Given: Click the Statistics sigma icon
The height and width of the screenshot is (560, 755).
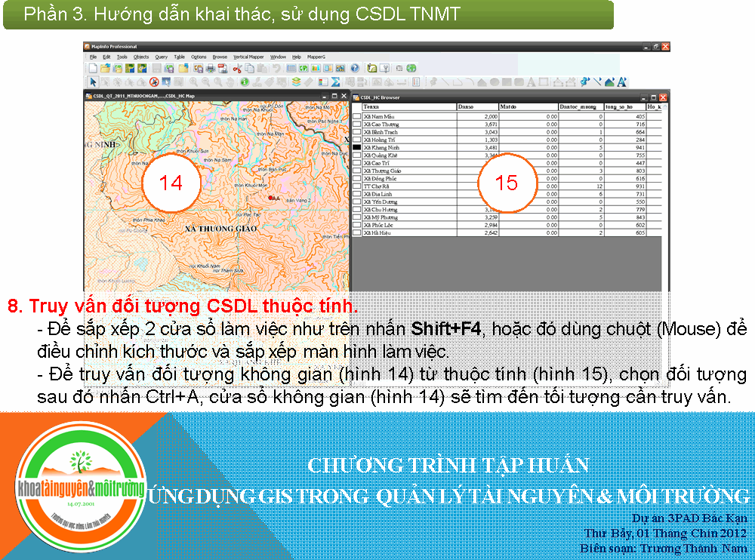Looking at the screenshot, I should pyautogui.click(x=336, y=82).
